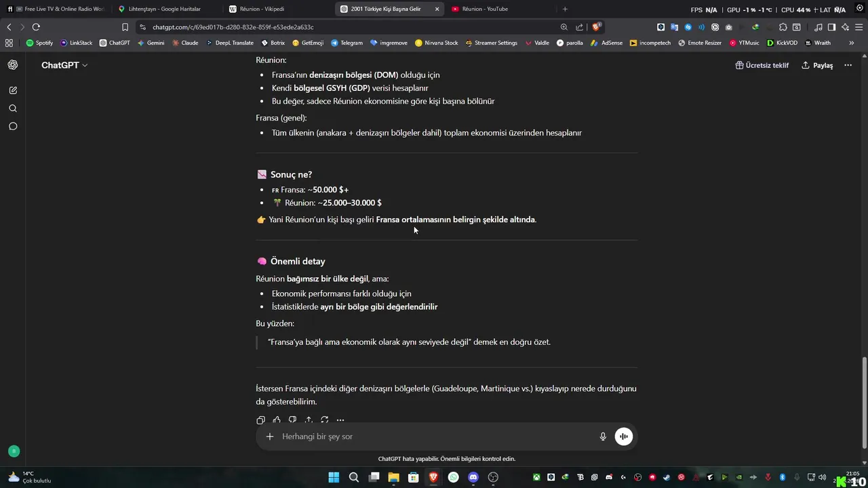Screen dimensions: 868x488
Task: Copy the ChatGPT response
Action: coord(260,420)
